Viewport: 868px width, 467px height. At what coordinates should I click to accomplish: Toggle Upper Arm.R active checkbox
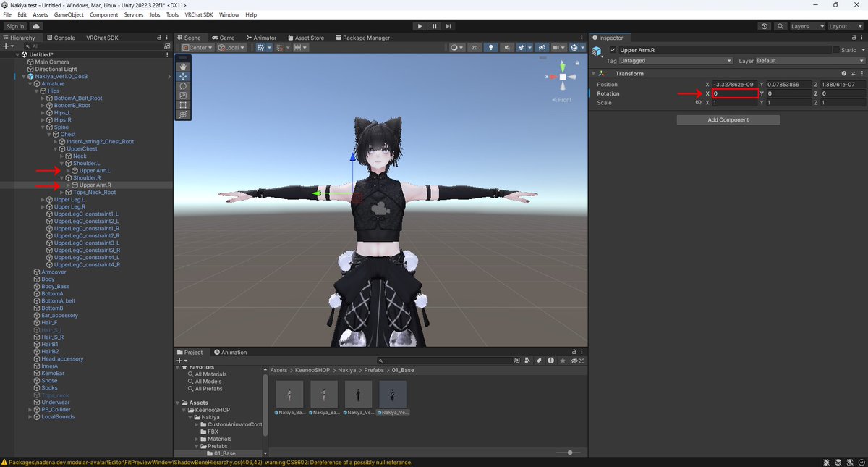(x=613, y=50)
